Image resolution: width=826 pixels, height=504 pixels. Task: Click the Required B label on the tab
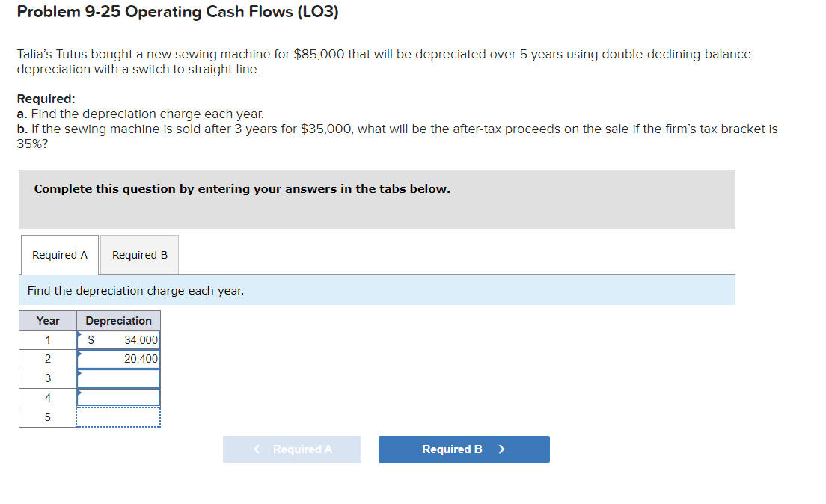[x=139, y=254]
